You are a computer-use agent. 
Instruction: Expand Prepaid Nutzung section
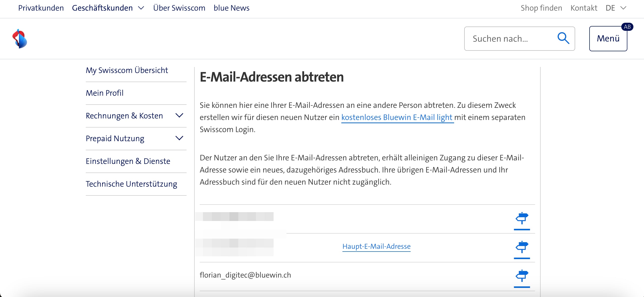click(x=179, y=138)
